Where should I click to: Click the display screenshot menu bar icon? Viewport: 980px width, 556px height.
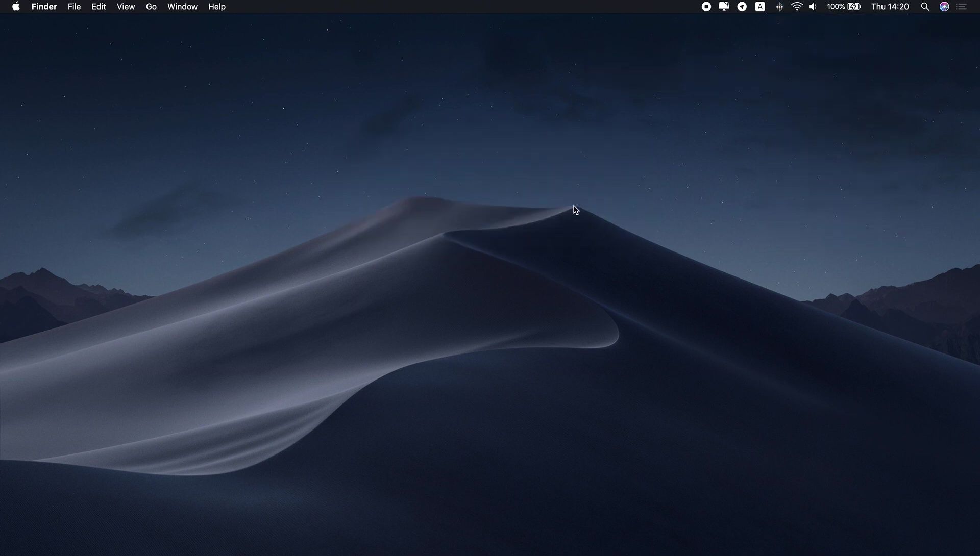click(724, 7)
